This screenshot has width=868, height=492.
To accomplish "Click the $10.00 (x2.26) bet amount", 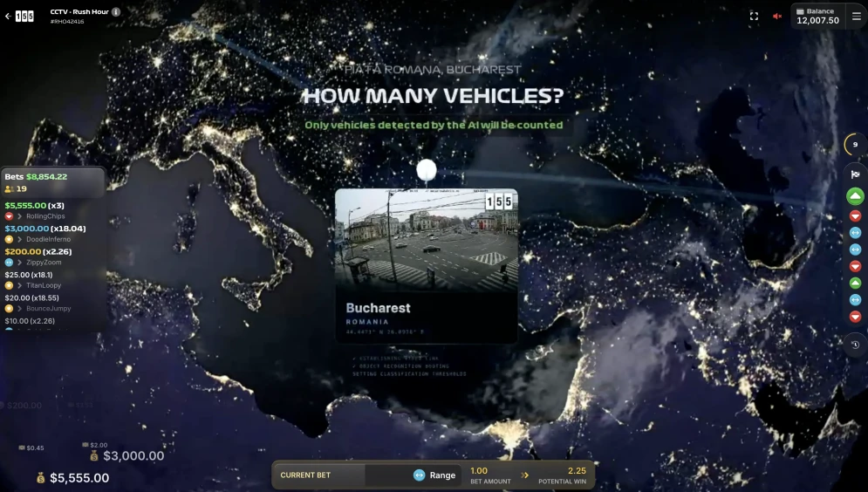I will (x=30, y=321).
